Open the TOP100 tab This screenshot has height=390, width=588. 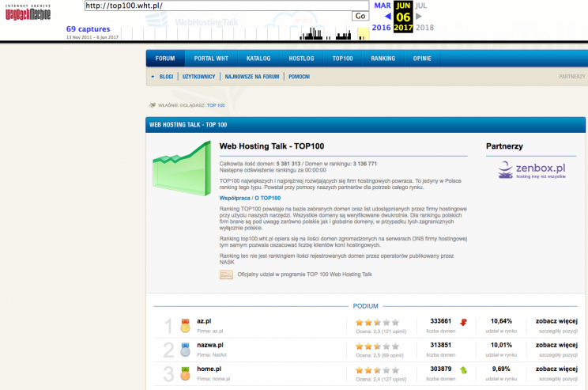point(342,59)
